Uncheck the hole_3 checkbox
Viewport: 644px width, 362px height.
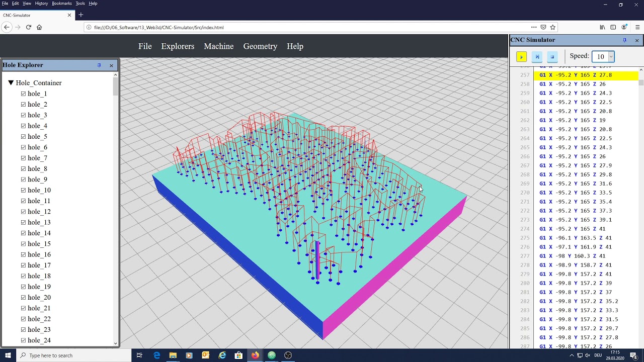(x=24, y=115)
